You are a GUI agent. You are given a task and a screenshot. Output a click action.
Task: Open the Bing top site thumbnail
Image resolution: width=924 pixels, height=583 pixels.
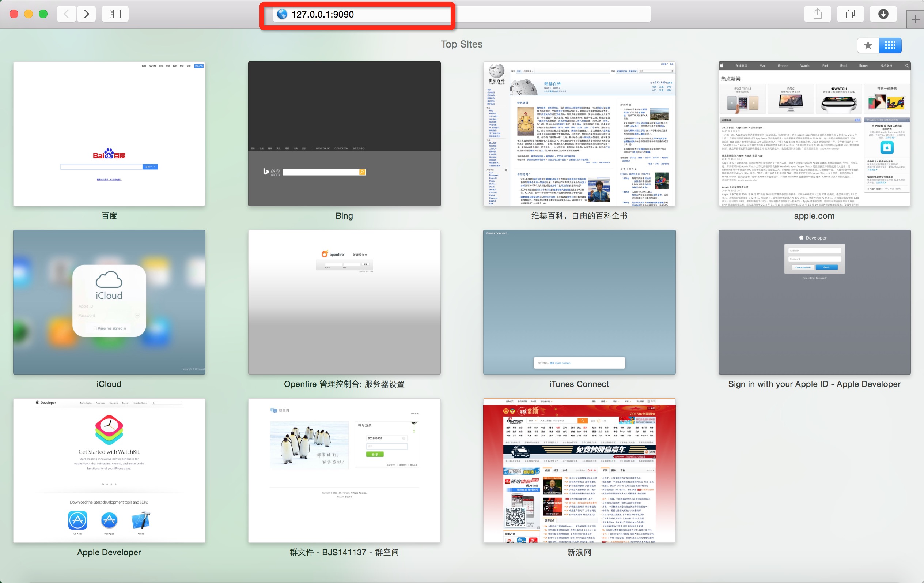[x=344, y=133]
